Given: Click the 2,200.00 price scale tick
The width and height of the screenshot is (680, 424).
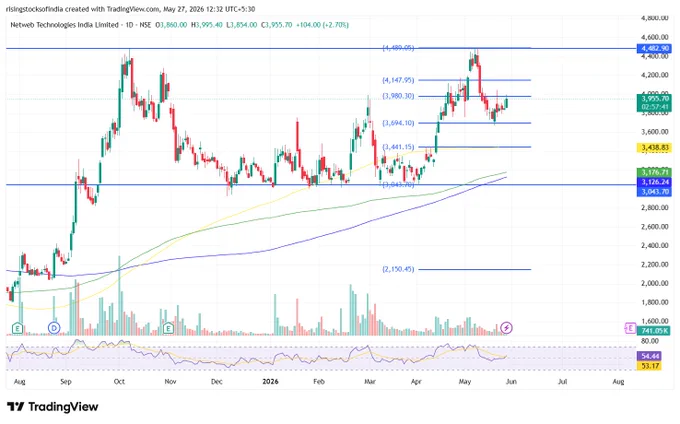Looking at the screenshot, I should tap(654, 264).
